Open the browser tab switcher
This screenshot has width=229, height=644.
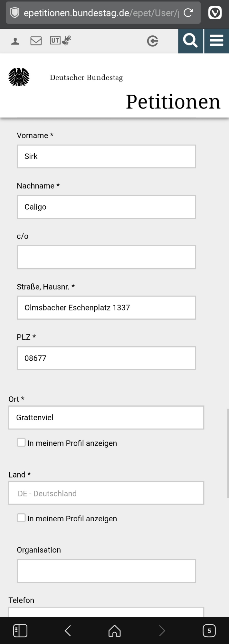209,630
